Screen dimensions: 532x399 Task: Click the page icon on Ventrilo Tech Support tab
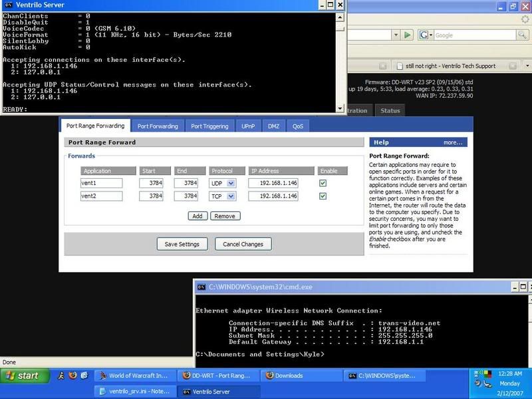(400, 66)
